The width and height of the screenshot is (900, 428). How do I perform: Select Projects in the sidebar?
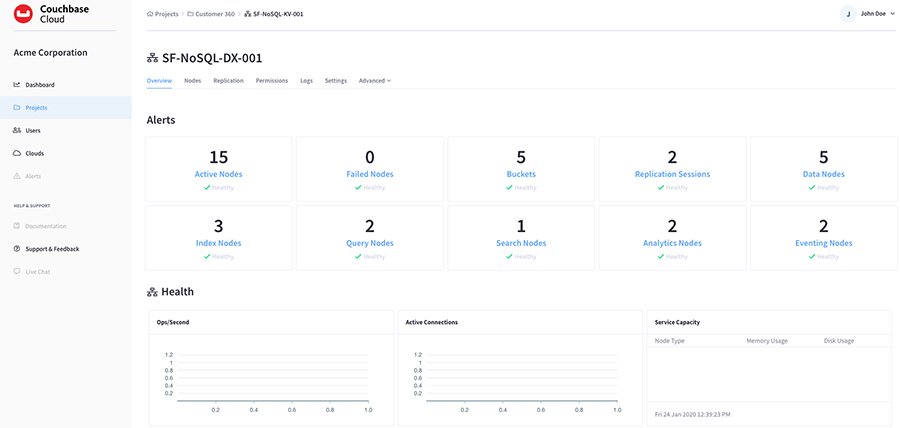pos(36,108)
